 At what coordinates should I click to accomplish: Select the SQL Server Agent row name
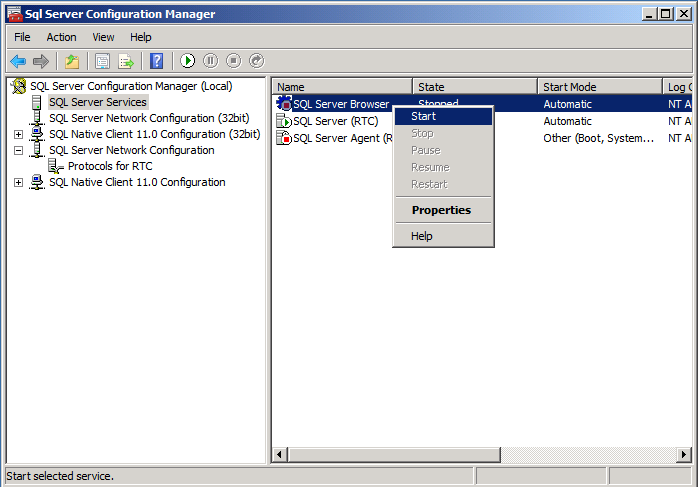tap(343, 138)
